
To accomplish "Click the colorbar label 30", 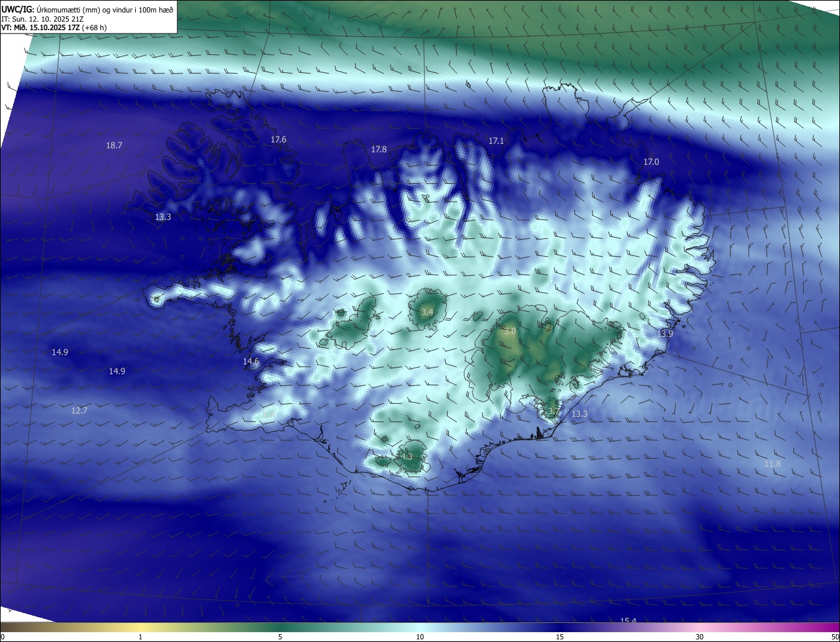I will tap(700, 637).
